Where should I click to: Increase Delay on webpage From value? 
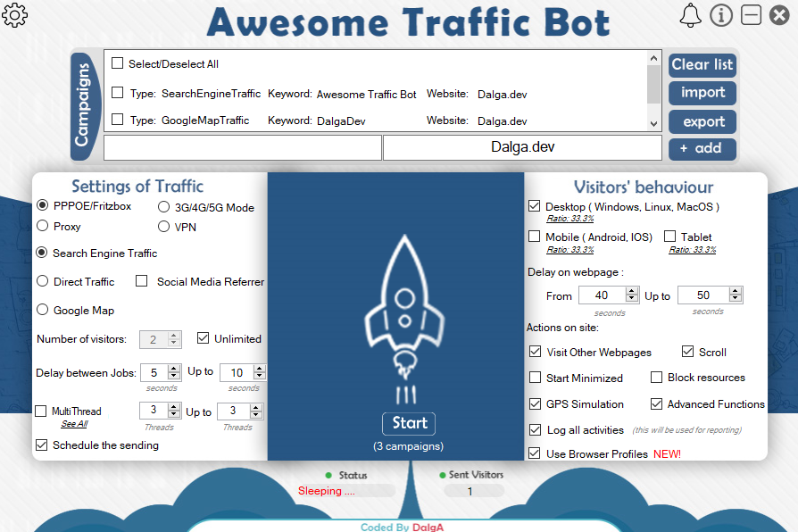pyautogui.click(x=632, y=291)
